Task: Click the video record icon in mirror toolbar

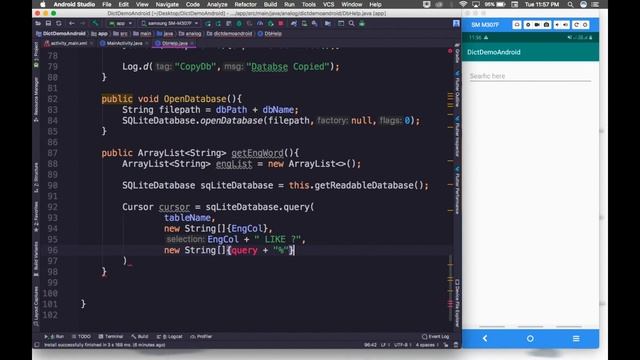Action: point(537,25)
